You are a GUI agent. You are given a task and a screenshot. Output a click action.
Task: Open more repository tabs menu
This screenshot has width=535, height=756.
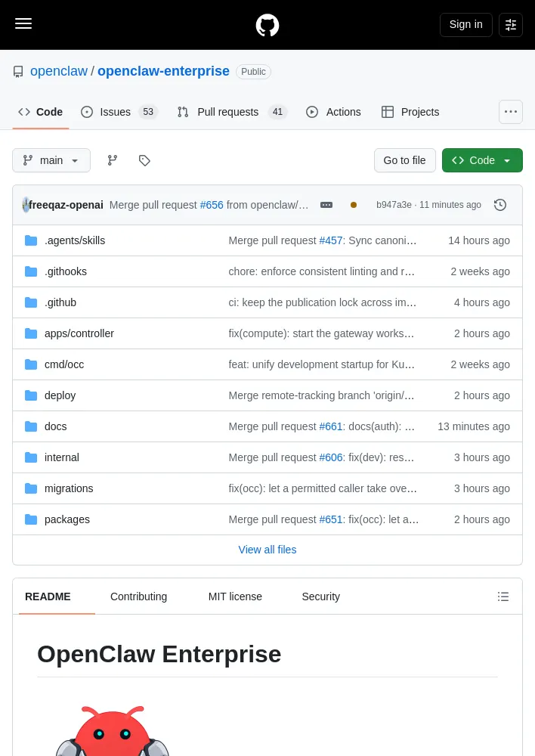tap(510, 112)
